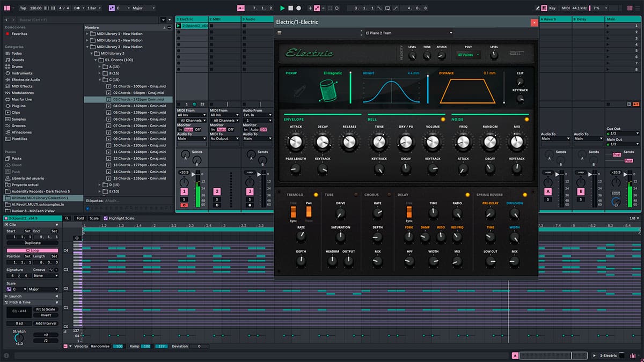Click the Fold button in piano roll
644x362 pixels.
tap(80, 218)
